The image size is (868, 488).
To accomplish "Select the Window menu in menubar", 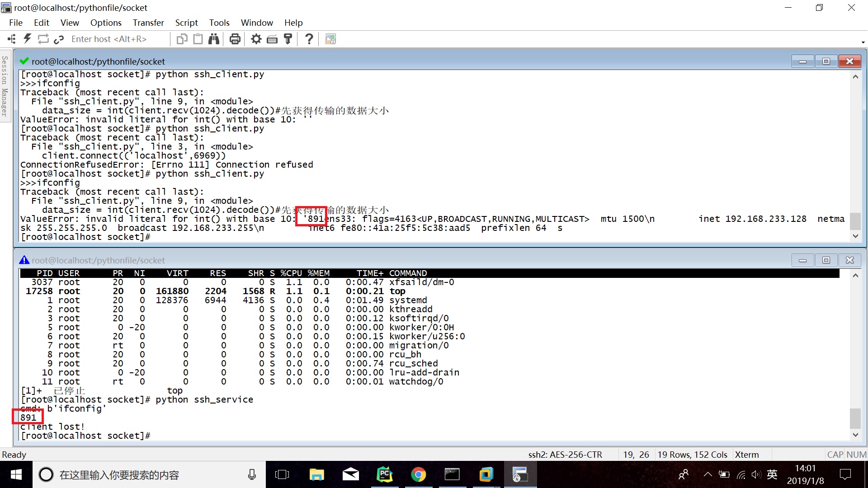I will click(x=257, y=23).
